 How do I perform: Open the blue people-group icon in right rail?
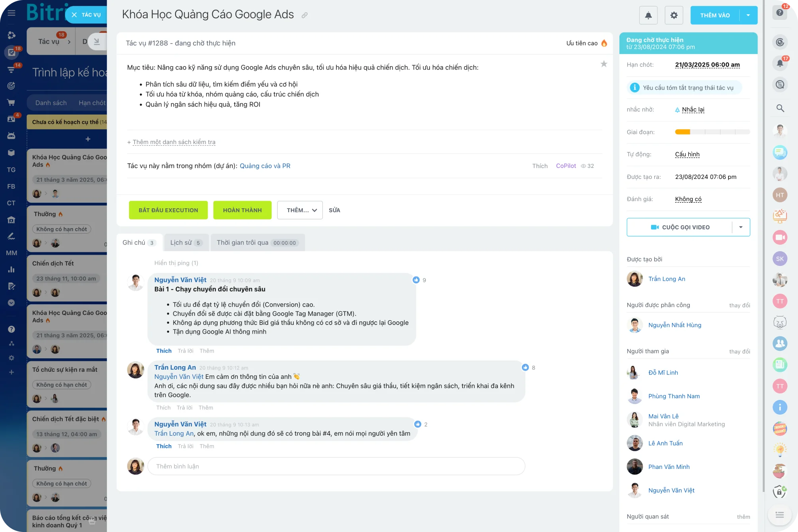point(780,343)
